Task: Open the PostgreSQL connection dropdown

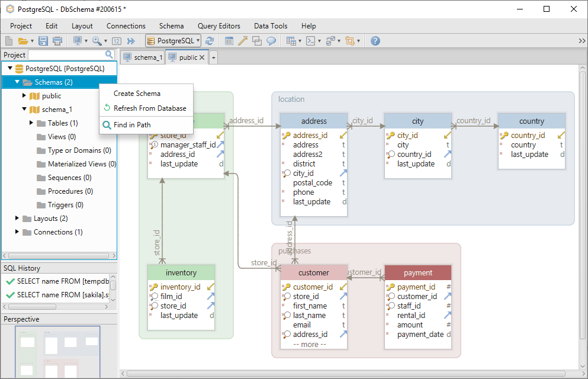Action: 198,40
